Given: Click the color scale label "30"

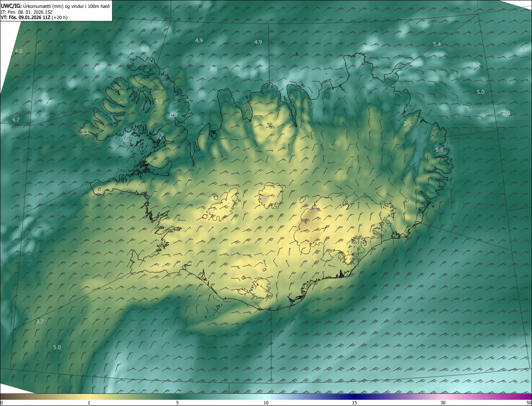Looking at the screenshot, I should click(443, 403).
